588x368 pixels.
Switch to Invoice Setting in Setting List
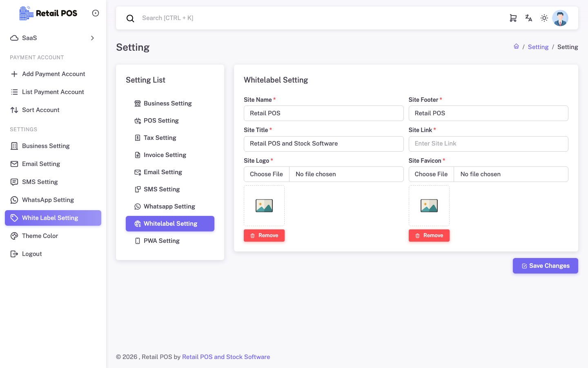click(x=170, y=155)
